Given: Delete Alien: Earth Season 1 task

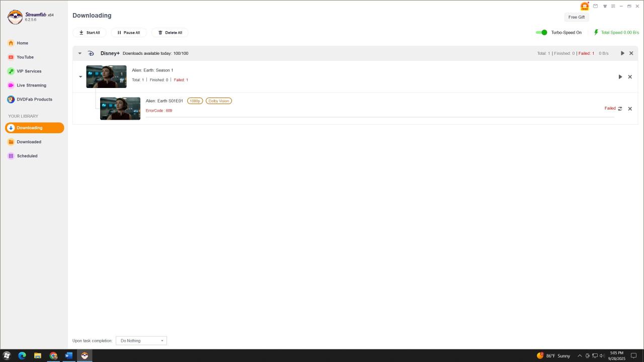Looking at the screenshot, I should 630,77.
